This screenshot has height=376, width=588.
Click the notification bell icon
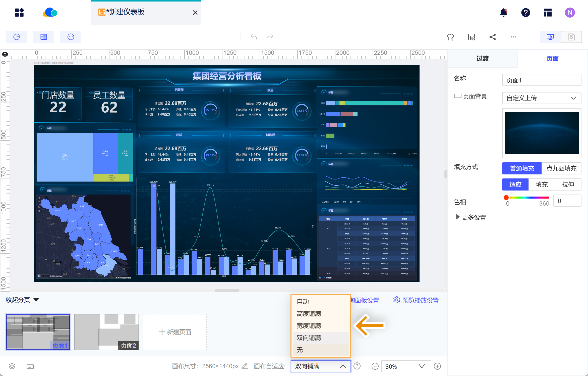(x=503, y=12)
